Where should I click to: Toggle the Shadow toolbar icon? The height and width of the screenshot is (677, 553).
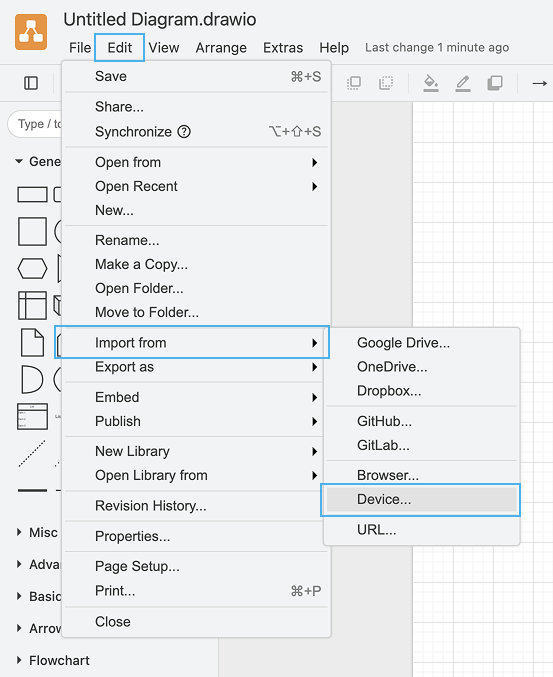coord(495,83)
